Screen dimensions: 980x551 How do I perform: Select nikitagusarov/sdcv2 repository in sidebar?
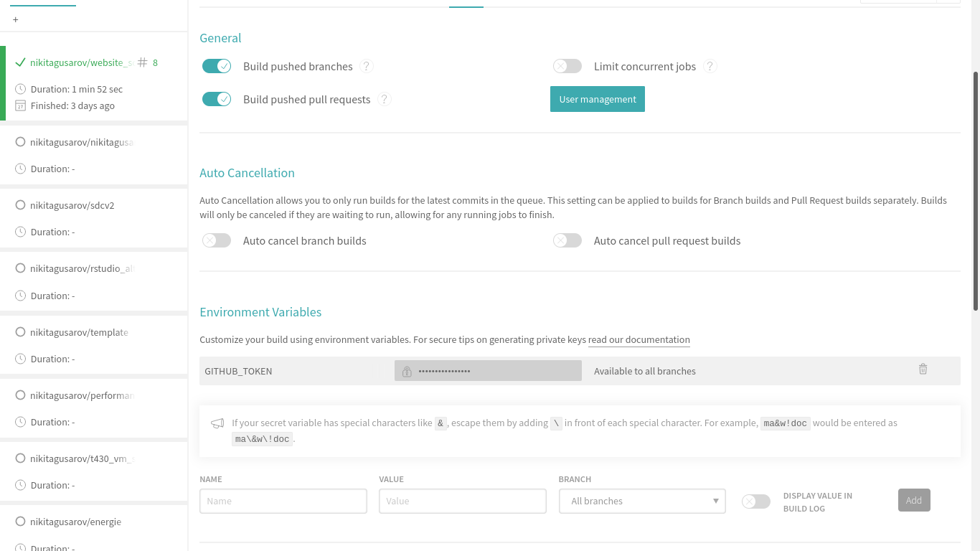click(72, 205)
